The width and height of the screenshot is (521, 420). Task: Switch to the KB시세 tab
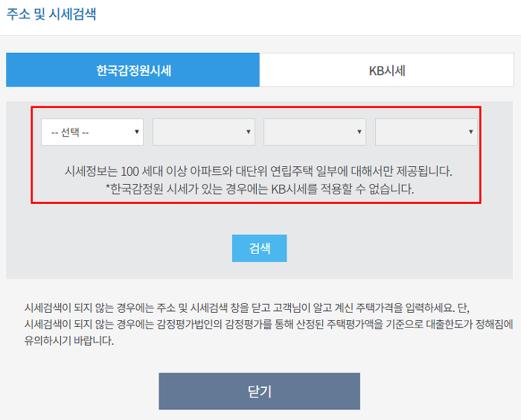point(387,70)
